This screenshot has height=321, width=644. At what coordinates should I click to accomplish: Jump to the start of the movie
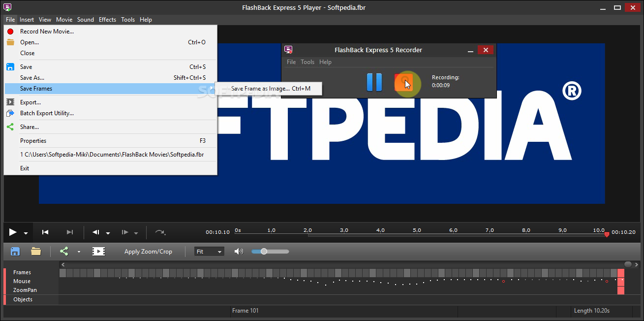(x=45, y=232)
